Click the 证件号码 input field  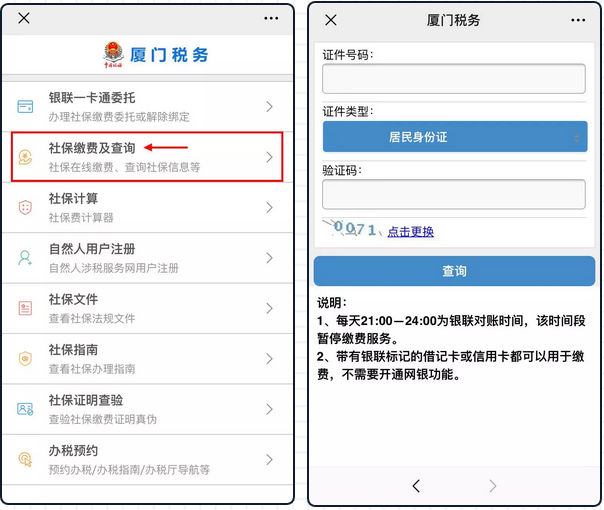[454, 79]
